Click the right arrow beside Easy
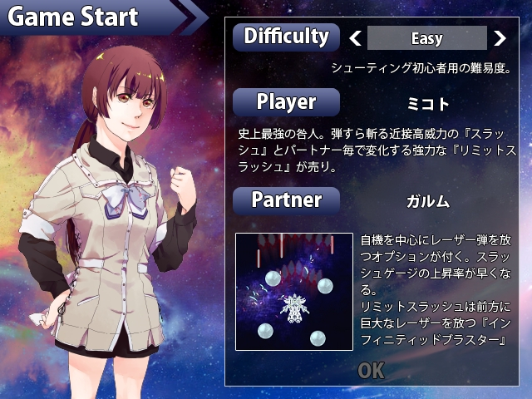The image size is (532, 399). [x=500, y=38]
